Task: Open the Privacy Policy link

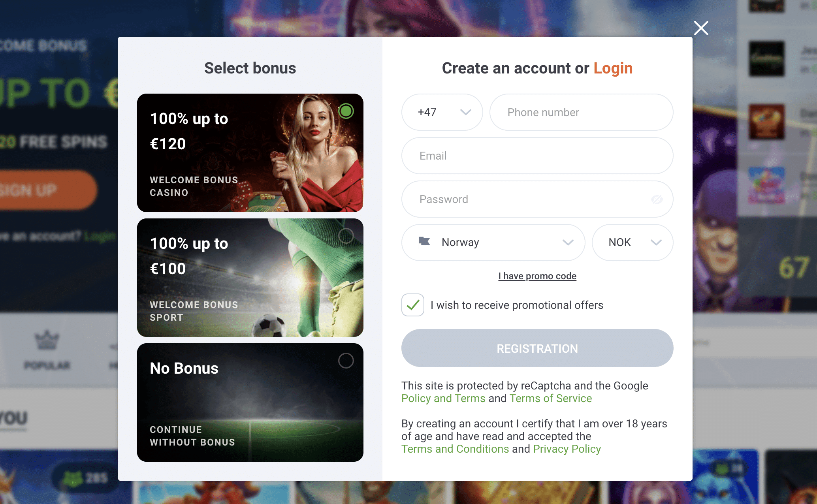Action: 567,449
